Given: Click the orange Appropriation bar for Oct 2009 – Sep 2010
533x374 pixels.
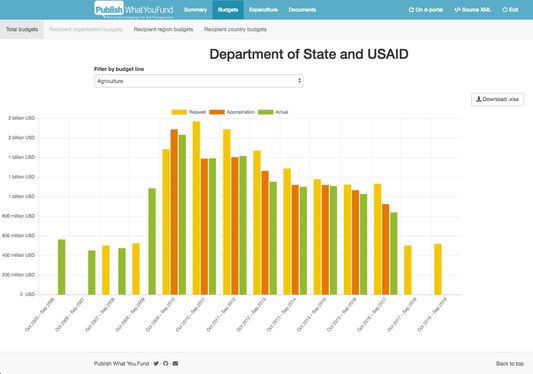Looking at the screenshot, I should pyautogui.click(x=174, y=212).
